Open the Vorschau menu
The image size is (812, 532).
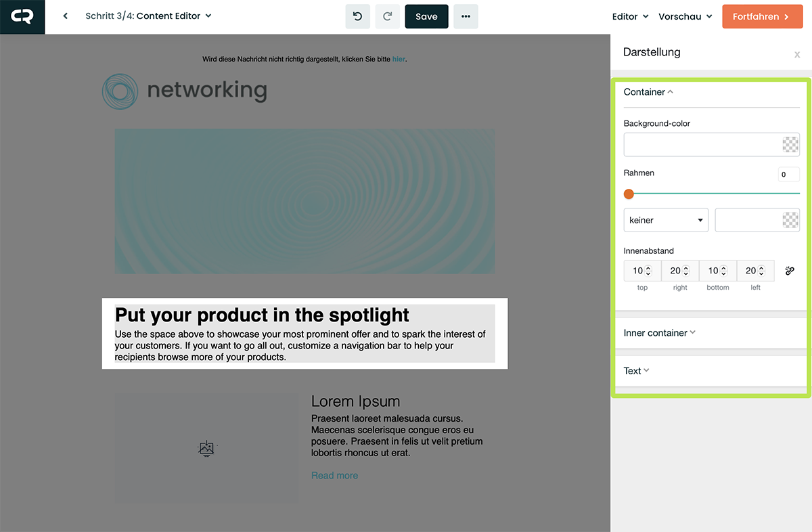[x=685, y=16]
